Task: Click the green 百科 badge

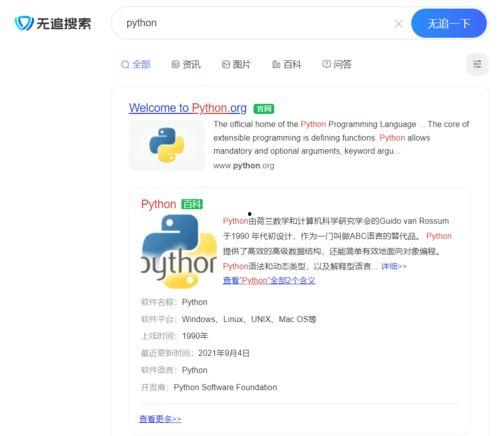Action: tap(192, 204)
